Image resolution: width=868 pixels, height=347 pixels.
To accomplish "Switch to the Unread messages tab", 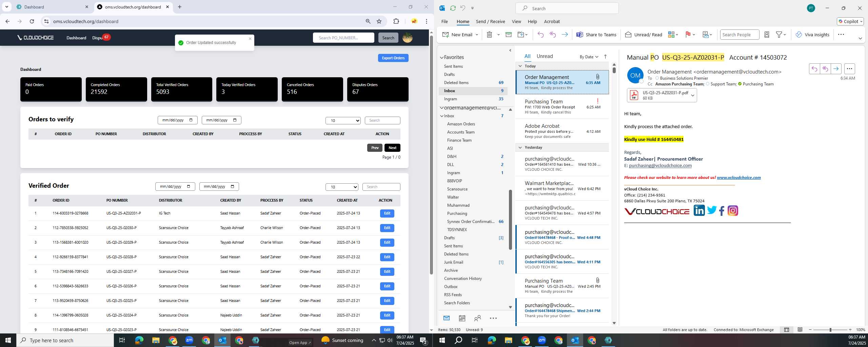I will [545, 56].
